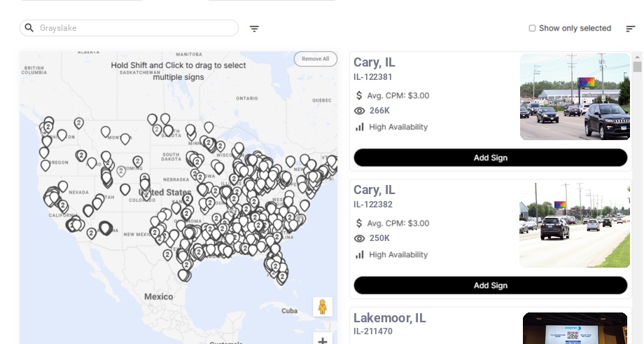Open billboard photo for IL-122381
The height and width of the screenshot is (344, 644).
575,97
